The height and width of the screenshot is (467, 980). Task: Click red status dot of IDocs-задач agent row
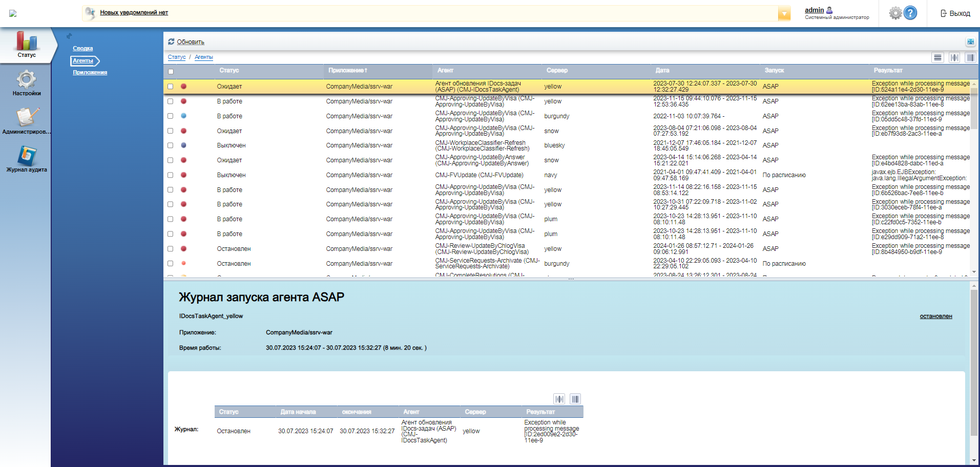[183, 87]
